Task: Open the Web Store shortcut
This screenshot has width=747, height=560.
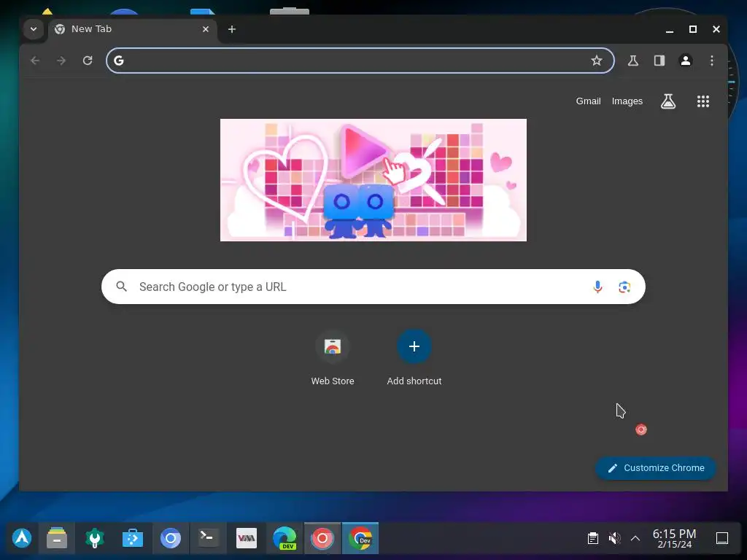Action: (x=333, y=357)
